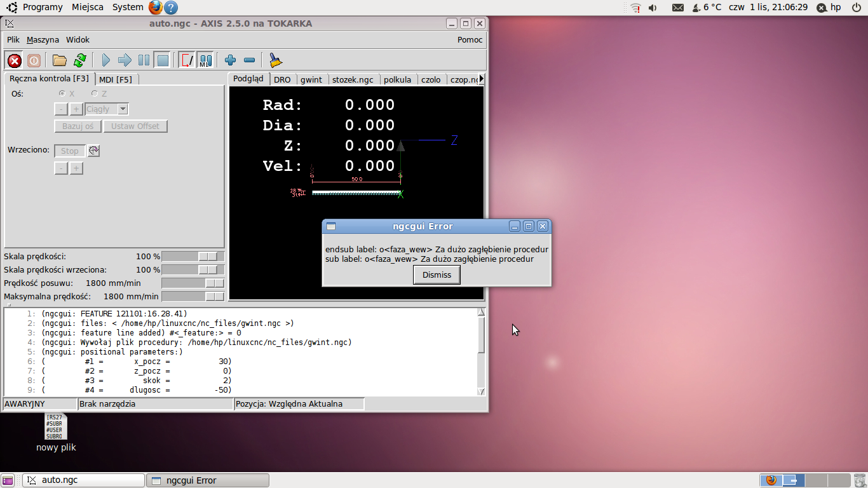Open the weather indicator showing 6 °C
868x488 pixels.
click(707, 8)
